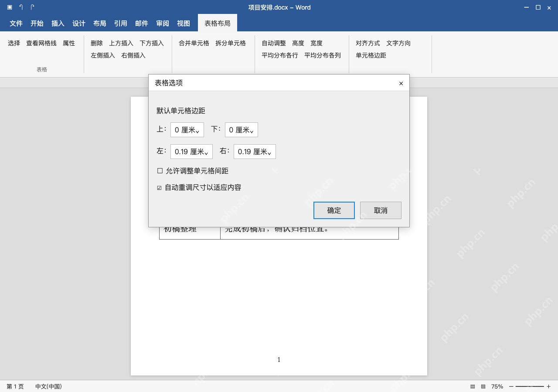Open the 布局 ribbon tab
This screenshot has height=392, width=558.
pos(100,23)
